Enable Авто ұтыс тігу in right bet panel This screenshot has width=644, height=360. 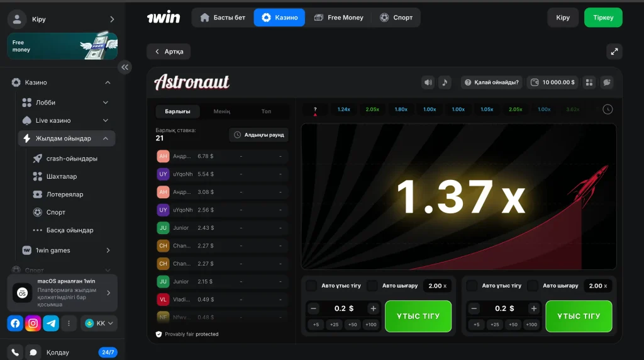pos(472,286)
